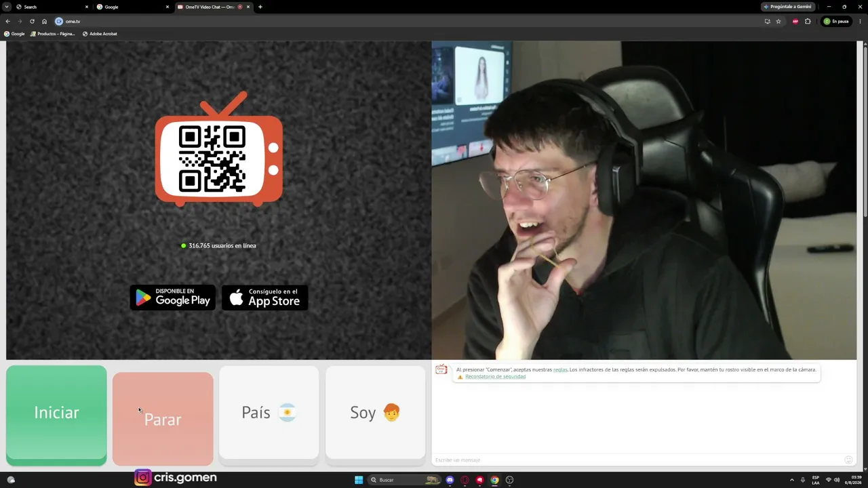
Task: Click the install app icon in address bar
Action: tap(767, 21)
